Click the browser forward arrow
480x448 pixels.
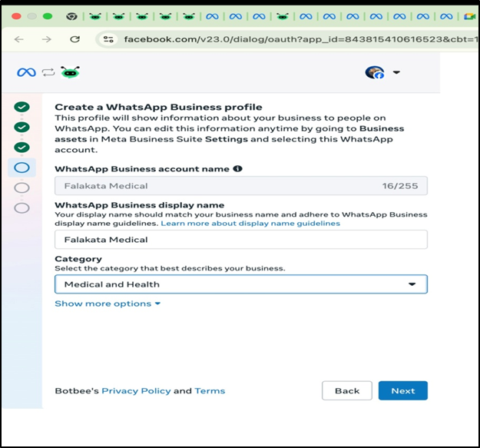pyautogui.click(x=47, y=39)
